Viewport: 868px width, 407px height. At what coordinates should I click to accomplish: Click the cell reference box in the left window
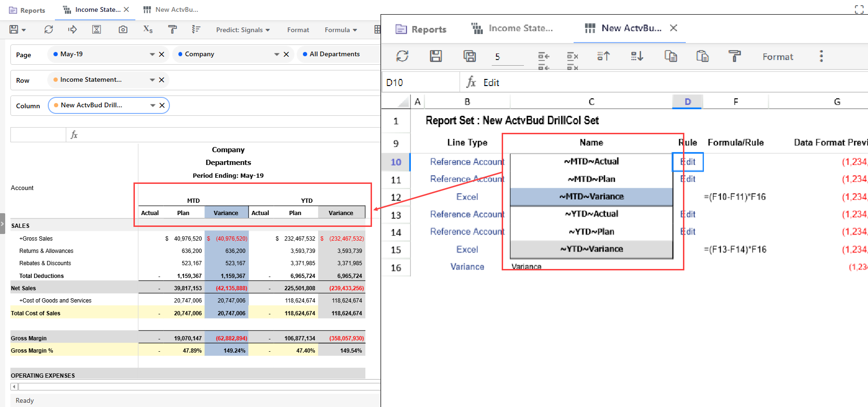[38, 135]
